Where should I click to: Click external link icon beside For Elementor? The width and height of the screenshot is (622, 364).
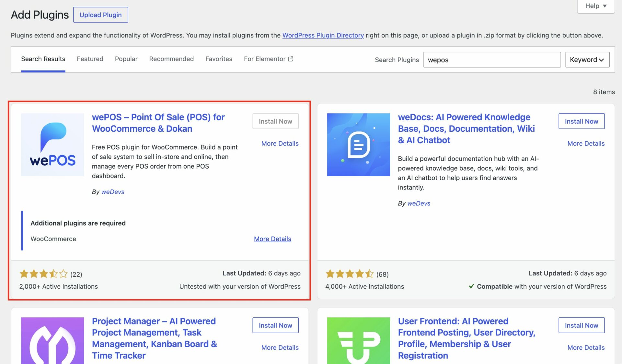coord(291,59)
